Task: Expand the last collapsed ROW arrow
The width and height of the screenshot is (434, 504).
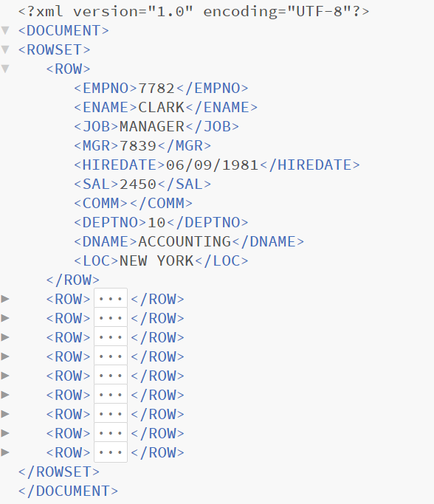Action: 5,452
